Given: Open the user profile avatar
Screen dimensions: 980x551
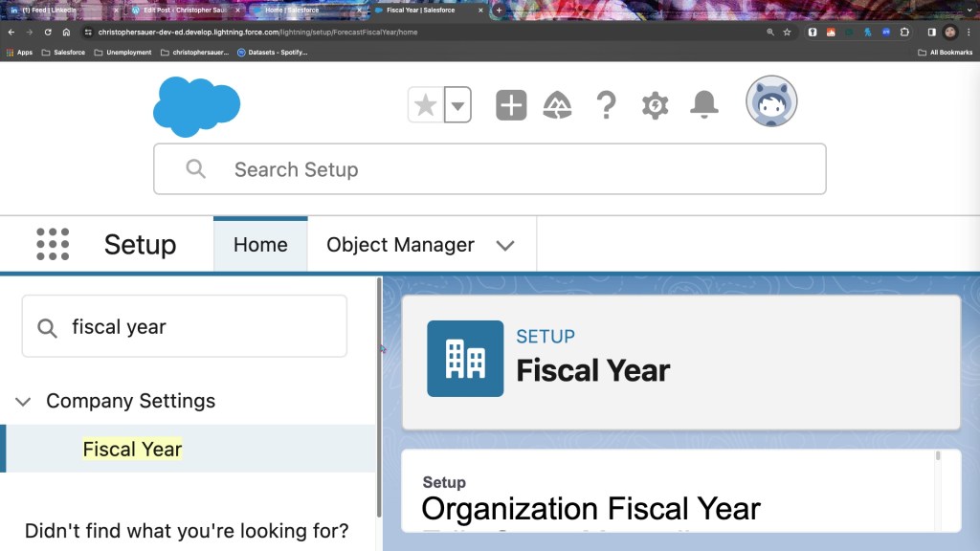Looking at the screenshot, I should [x=771, y=101].
